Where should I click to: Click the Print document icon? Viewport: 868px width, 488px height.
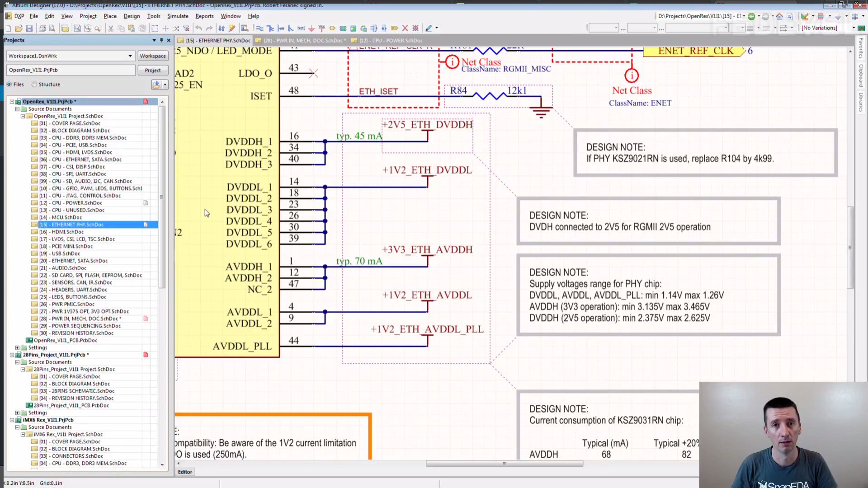coord(42,28)
